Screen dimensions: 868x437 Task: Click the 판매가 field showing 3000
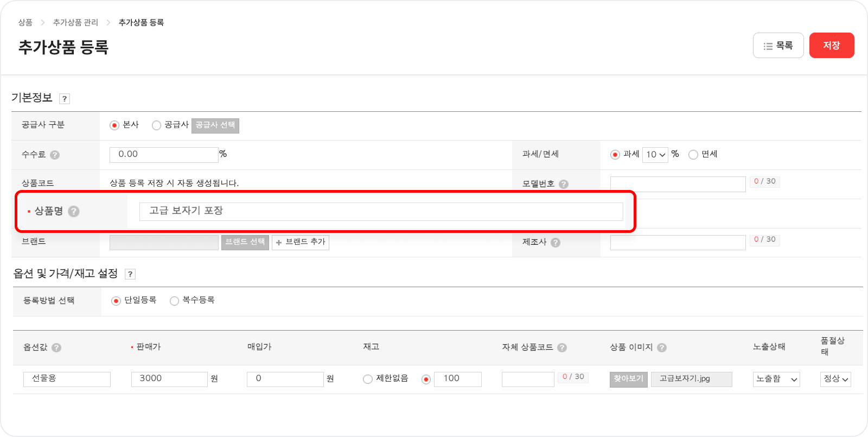click(x=169, y=379)
